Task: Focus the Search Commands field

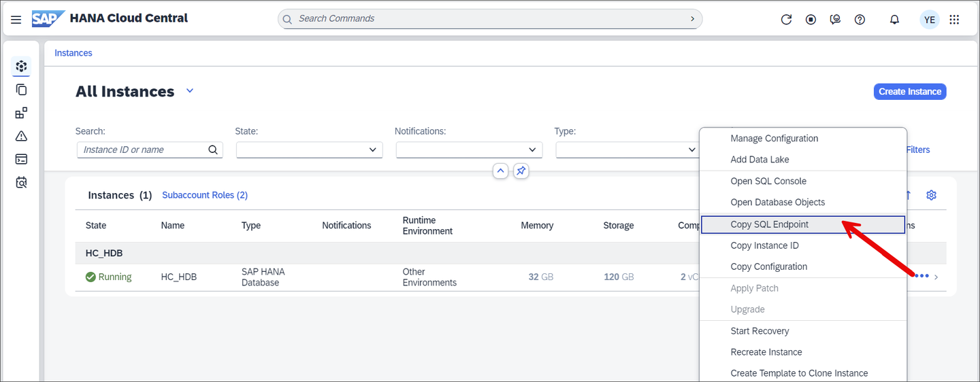Action: click(490, 19)
